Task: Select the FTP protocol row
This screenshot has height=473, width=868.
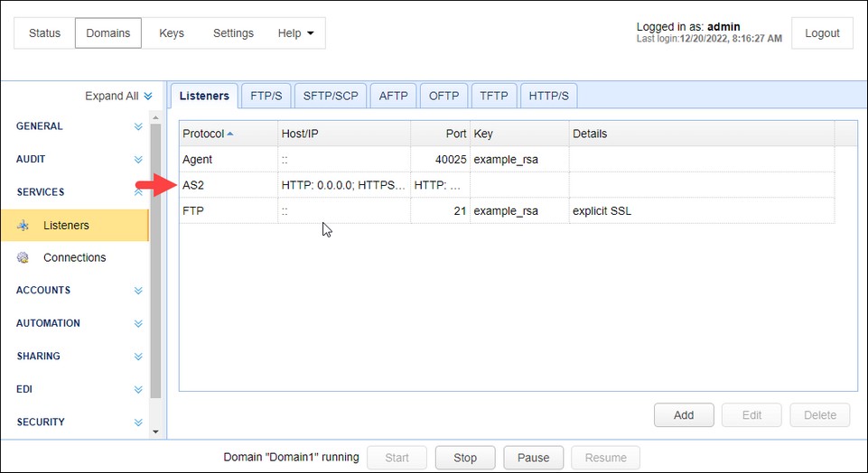Action: coord(507,211)
